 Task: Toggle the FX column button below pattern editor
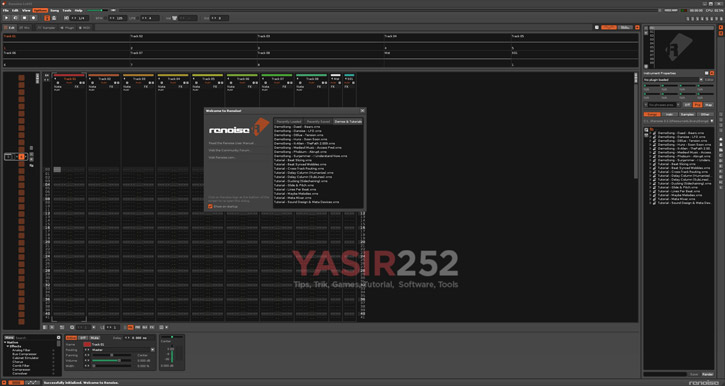coord(152,327)
